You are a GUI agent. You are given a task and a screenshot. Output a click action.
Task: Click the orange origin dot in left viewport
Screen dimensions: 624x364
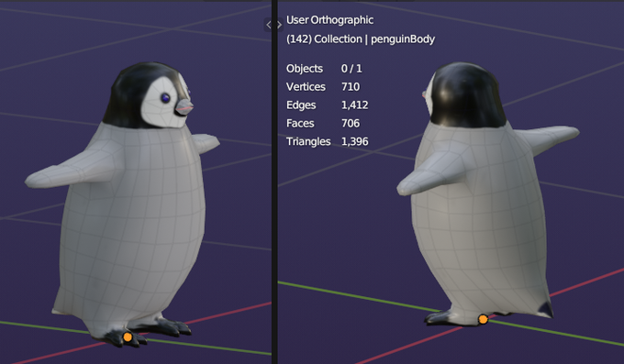128,336
